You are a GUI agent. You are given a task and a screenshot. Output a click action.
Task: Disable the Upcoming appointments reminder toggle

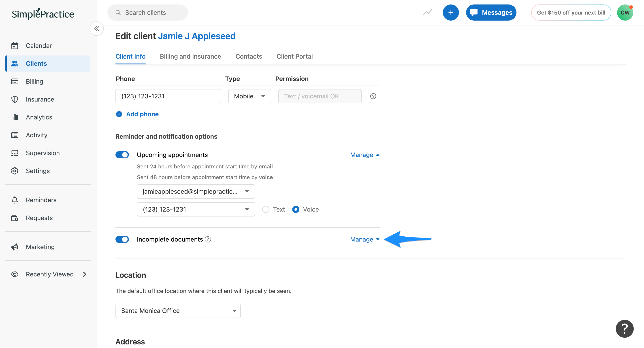[x=122, y=155]
